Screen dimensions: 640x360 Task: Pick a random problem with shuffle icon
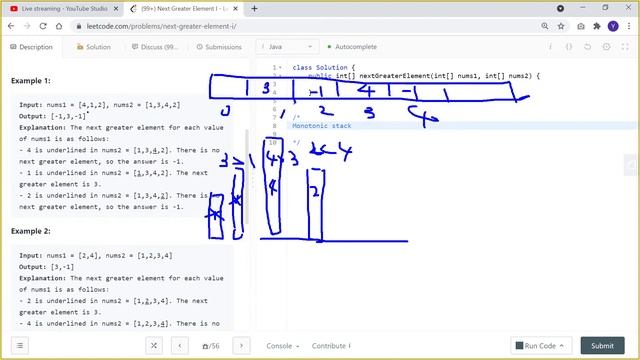(154, 346)
